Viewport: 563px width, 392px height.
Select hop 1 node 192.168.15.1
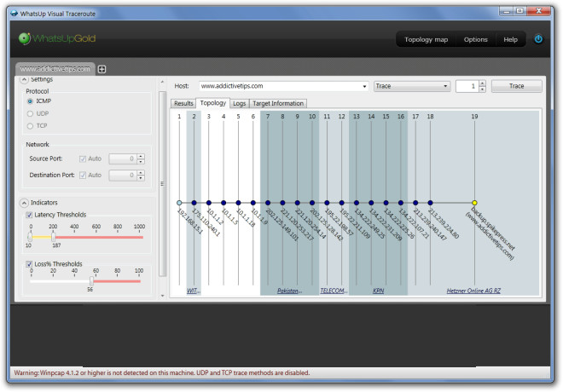tap(179, 203)
